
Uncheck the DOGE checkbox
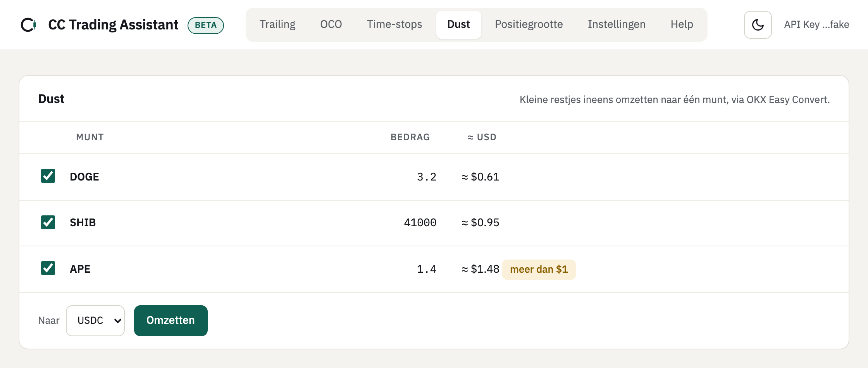click(48, 176)
